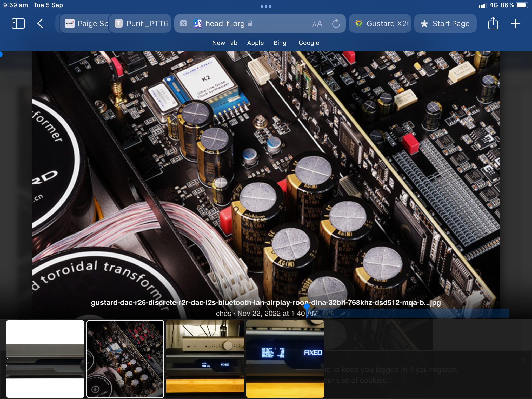Switch to the Purifi_PTT6 tab
This screenshot has width=532, height=399.
[140, 24]
